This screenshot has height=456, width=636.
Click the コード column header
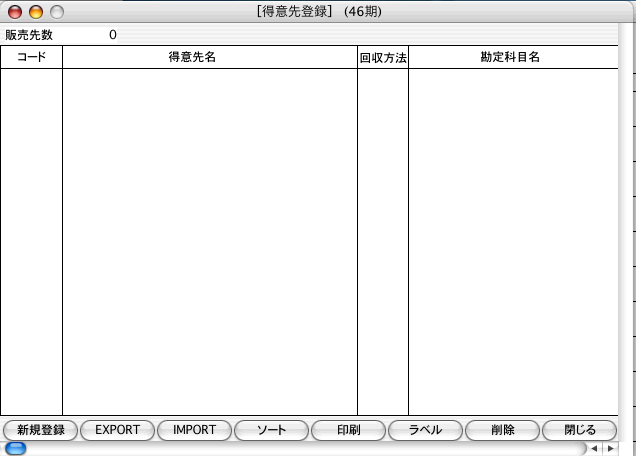[31, 58]
